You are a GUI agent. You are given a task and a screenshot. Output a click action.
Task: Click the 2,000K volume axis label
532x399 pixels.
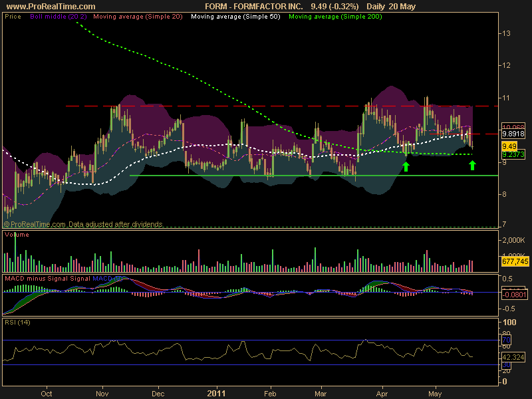[513, 240]
